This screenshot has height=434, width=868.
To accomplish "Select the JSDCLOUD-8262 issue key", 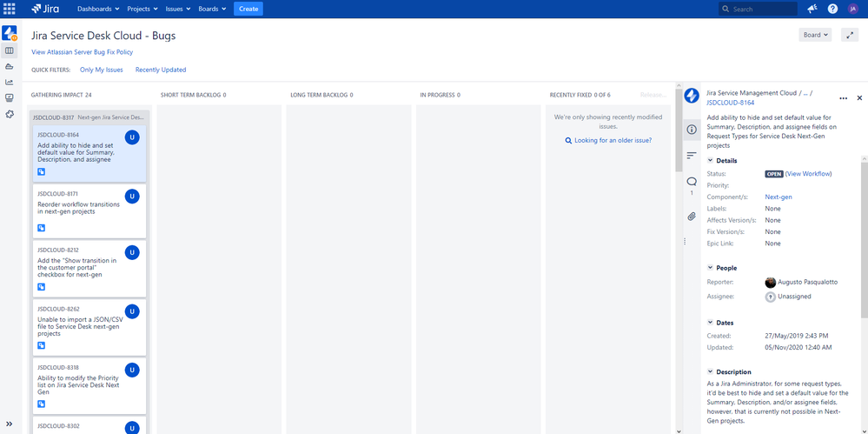I will [x=59, y=309].
